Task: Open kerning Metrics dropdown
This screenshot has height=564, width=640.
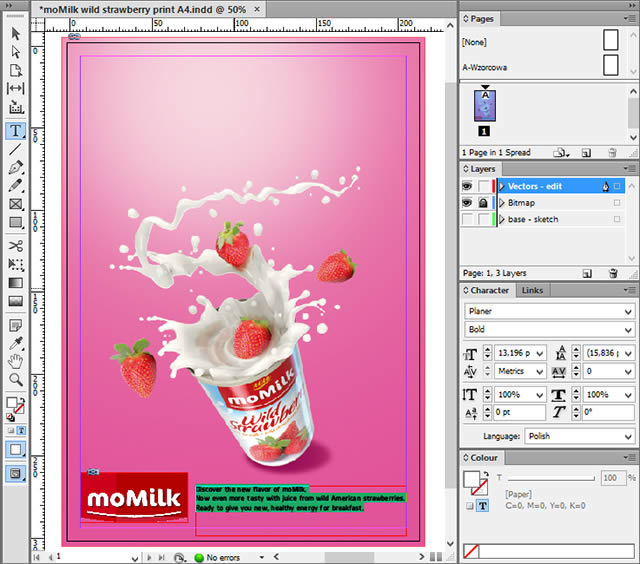Action: coord(540,371)
